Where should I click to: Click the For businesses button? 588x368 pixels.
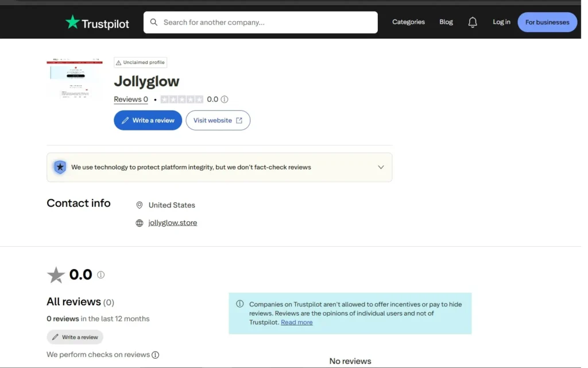547,22
